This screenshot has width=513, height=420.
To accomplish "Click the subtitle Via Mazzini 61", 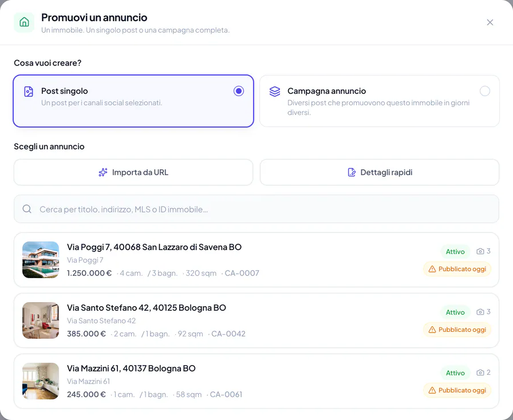I will 88,382.
